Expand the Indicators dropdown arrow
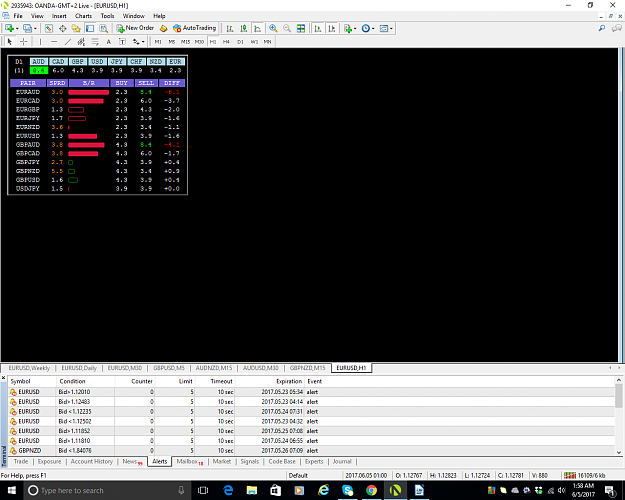 pyautogui.click(x=355, y=28)
